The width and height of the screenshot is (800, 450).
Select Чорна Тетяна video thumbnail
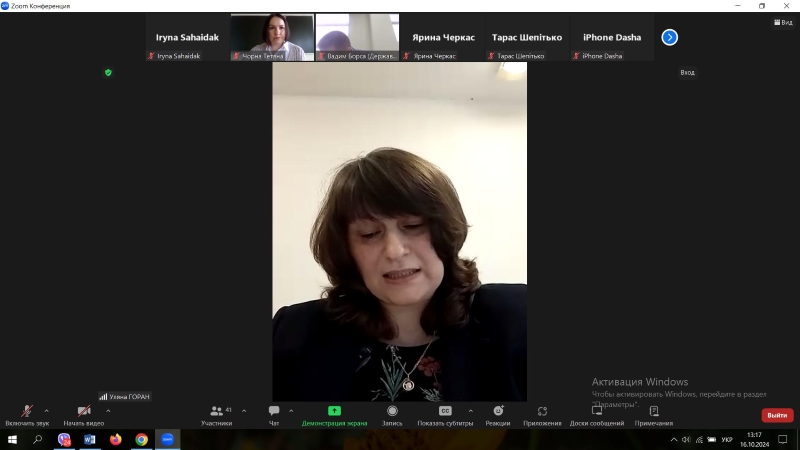tap(272, 37)
